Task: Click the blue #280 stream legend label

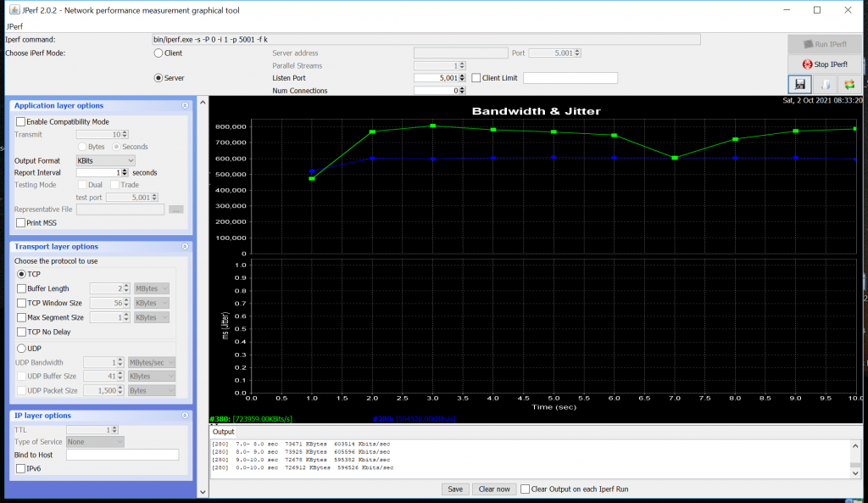Action: (x=414, y=419)
